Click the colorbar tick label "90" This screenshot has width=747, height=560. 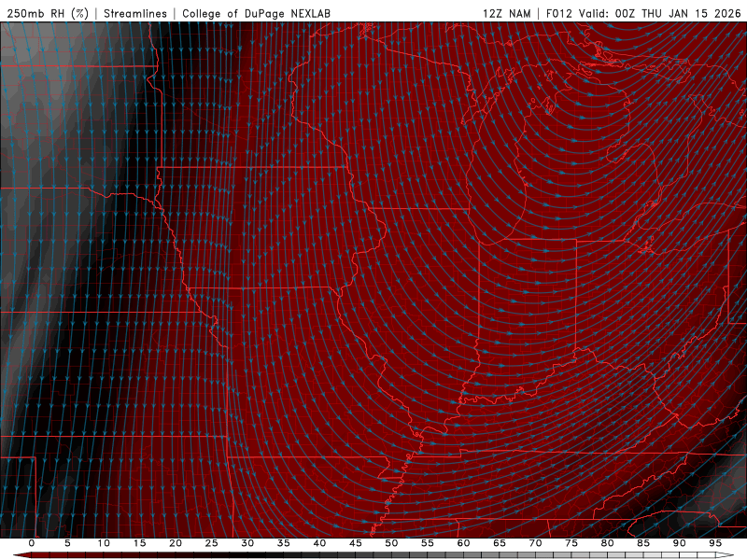[x=679, y=543]
